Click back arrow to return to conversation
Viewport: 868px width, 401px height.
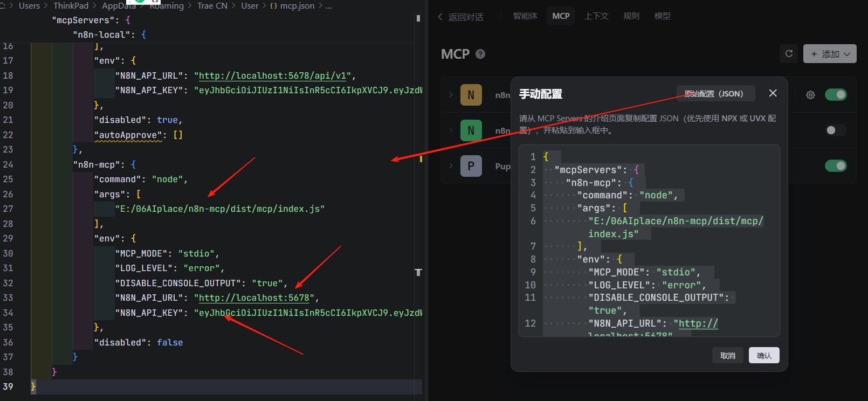(440, 17)
